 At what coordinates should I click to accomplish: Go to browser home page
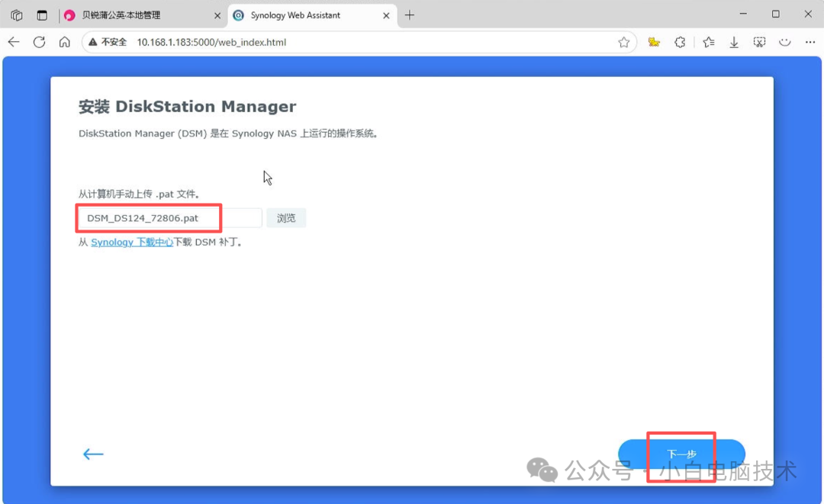tap(64, 42)
